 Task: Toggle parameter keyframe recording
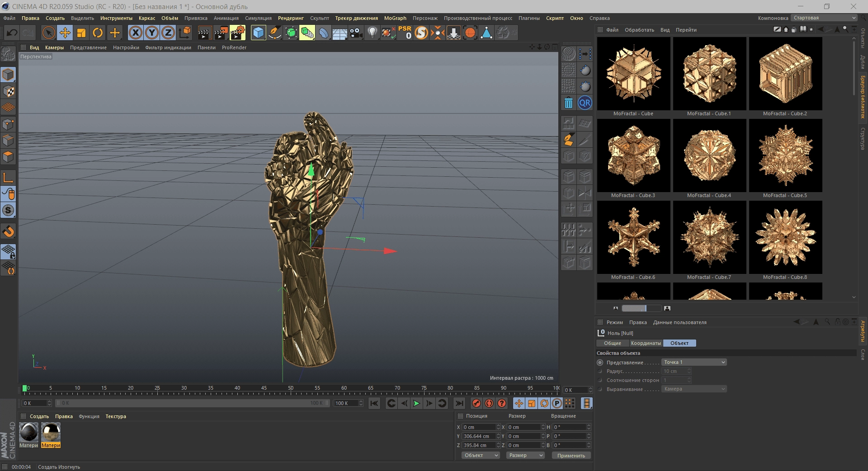pos(557,403)
